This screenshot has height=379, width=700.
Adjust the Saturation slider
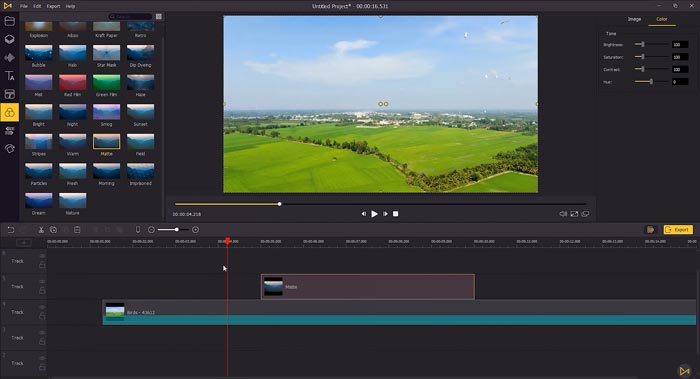(x=651, y=57)
